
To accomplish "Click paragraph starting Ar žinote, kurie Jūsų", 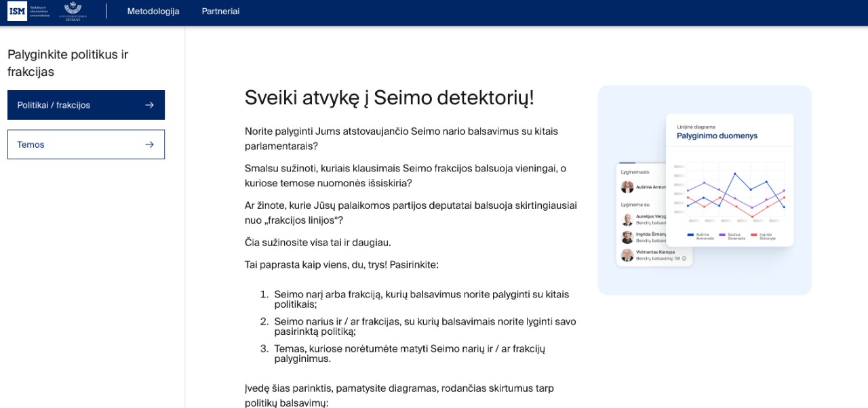I will [411, 213].
